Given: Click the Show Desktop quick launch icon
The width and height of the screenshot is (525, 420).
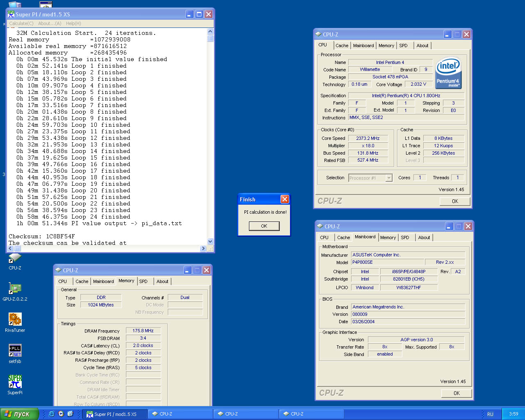Looking at the screenshot, I should pyautogui.click(x=70, y=414).
